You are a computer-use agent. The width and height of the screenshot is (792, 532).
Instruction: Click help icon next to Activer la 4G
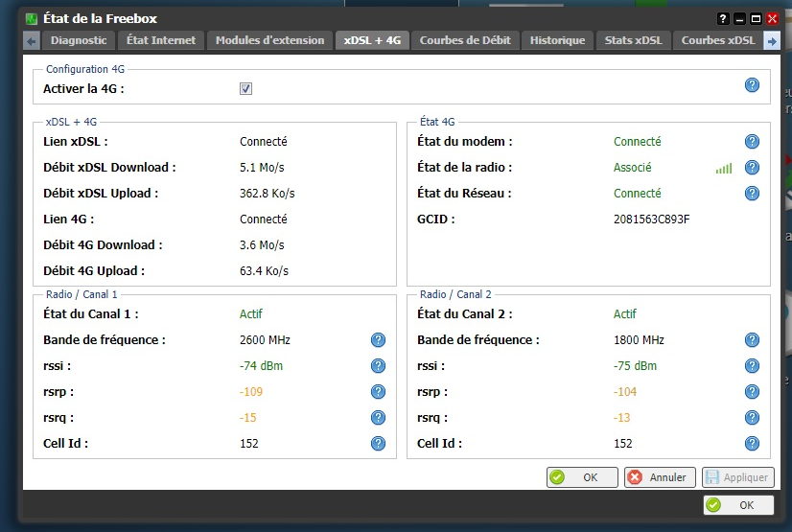752,86
